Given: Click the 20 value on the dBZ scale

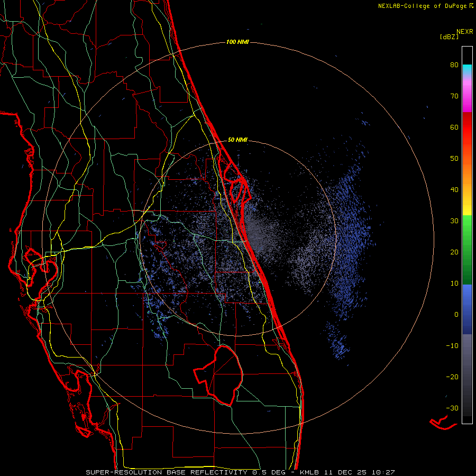Looking at the screenshot, I should click(x=454, y=252).
